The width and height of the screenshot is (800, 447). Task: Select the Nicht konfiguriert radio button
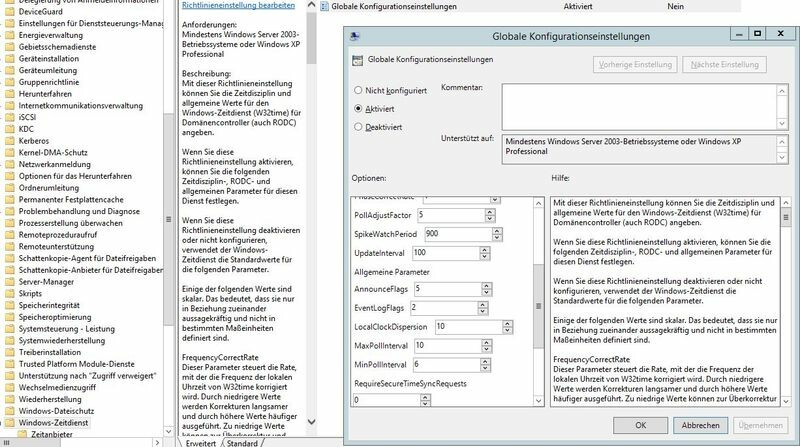358,90
